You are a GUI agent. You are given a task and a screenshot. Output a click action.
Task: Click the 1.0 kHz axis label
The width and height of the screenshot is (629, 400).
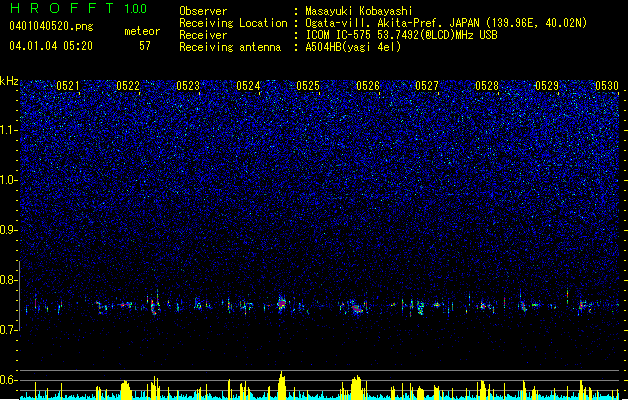click(x=9, y=180)
